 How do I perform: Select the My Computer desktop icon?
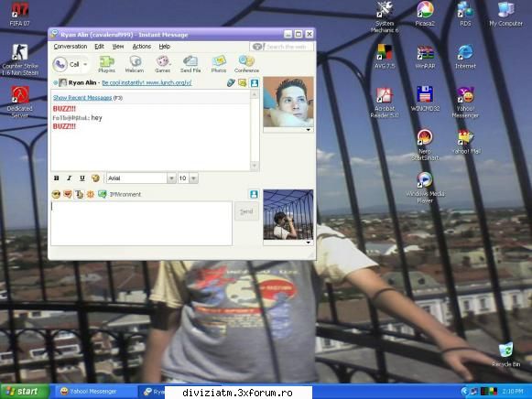(x=505, y=15)
